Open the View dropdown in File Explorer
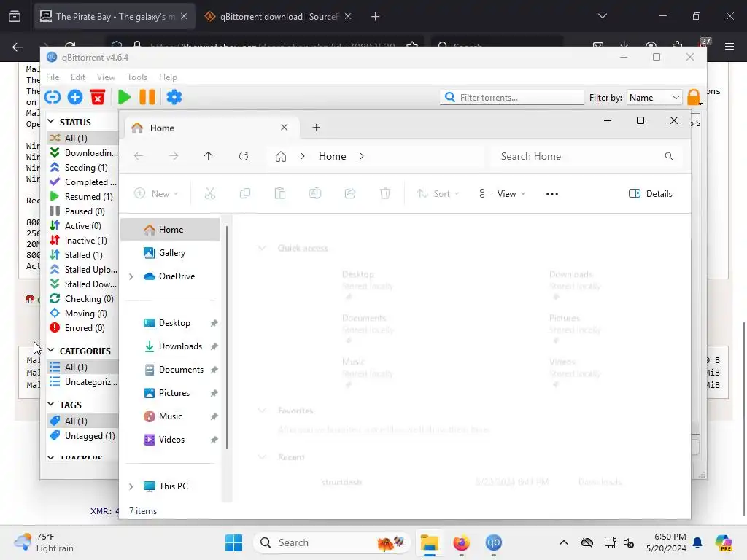747x560 pixels. [502, 194]
